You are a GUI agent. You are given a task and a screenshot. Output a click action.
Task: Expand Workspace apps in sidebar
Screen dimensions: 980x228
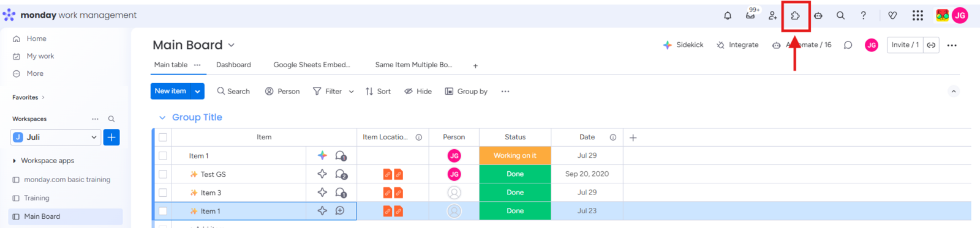click(x=14, y=161)
